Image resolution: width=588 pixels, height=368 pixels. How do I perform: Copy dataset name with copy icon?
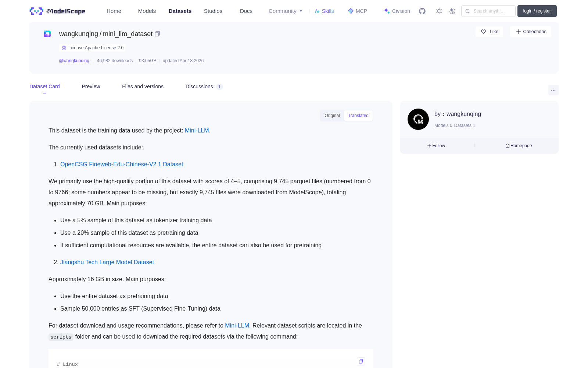click(x=157, y=34)
